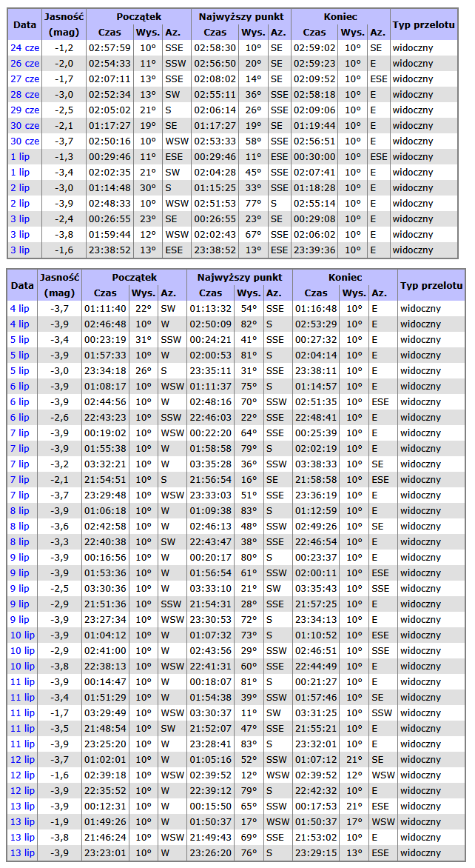Open the 26 cze date link
This screenshot has height=868, width=475.
pyautogui.click(x=25, y=63)
